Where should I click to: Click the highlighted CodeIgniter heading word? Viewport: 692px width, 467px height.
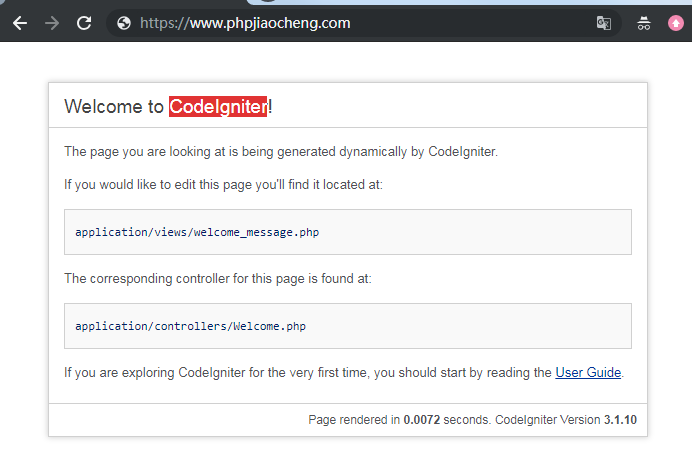pyautogui.click(x=218, y=106)
